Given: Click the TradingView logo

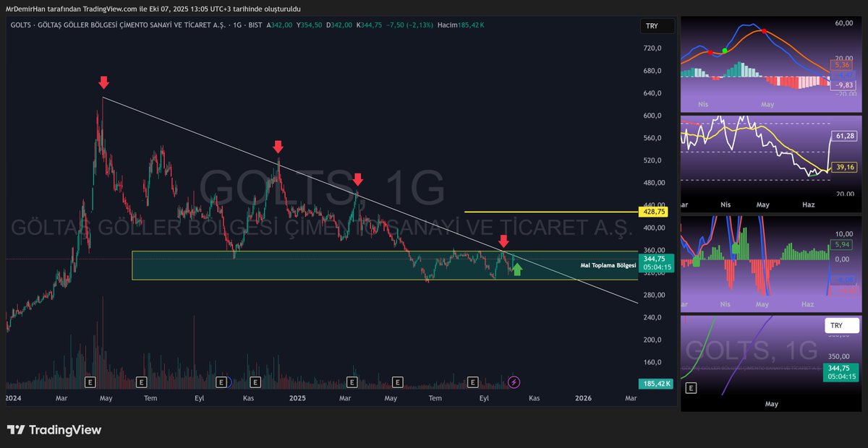Looking at the screenshot, I should [54, 430].
